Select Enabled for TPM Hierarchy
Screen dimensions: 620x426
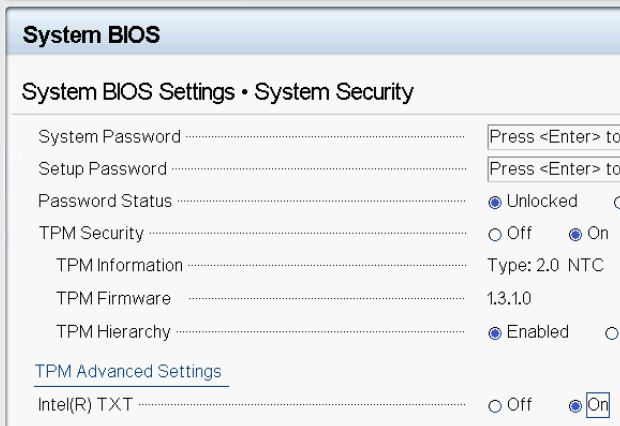[495, 333]
